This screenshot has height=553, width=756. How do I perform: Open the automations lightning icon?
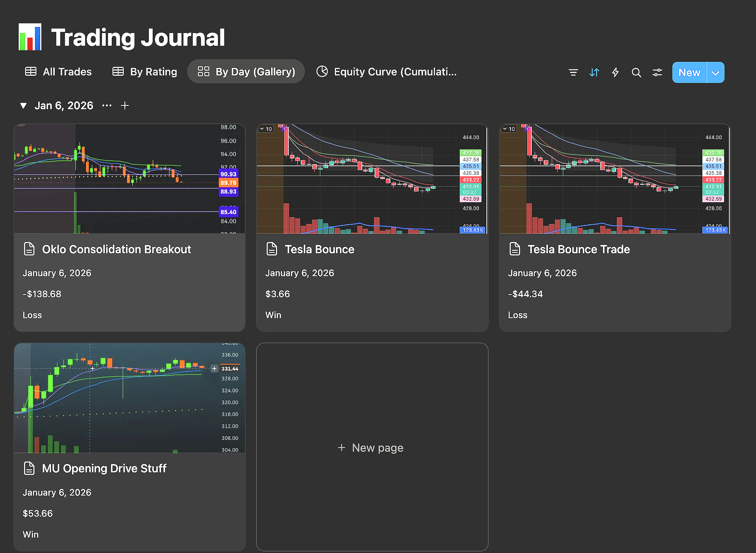(615, 72)
